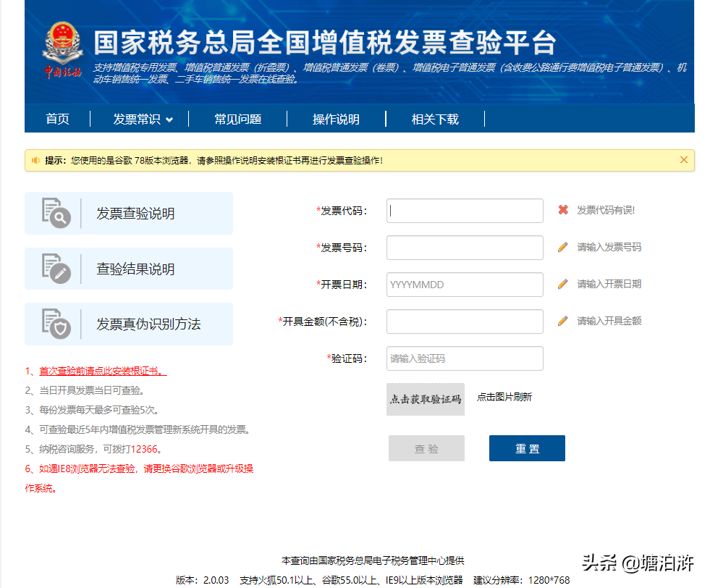Click the 重置 reset button
This screenshot has height=588, width=710.
point(527,448)
